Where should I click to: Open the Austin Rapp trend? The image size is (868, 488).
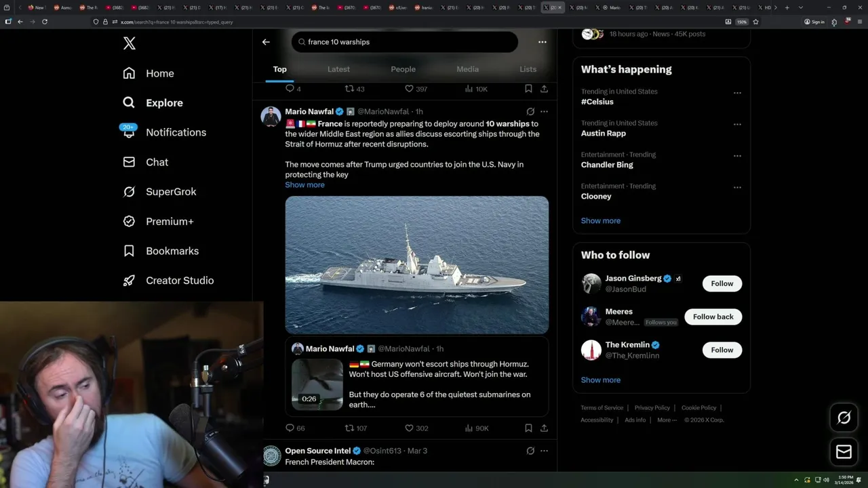click(604, 134)
